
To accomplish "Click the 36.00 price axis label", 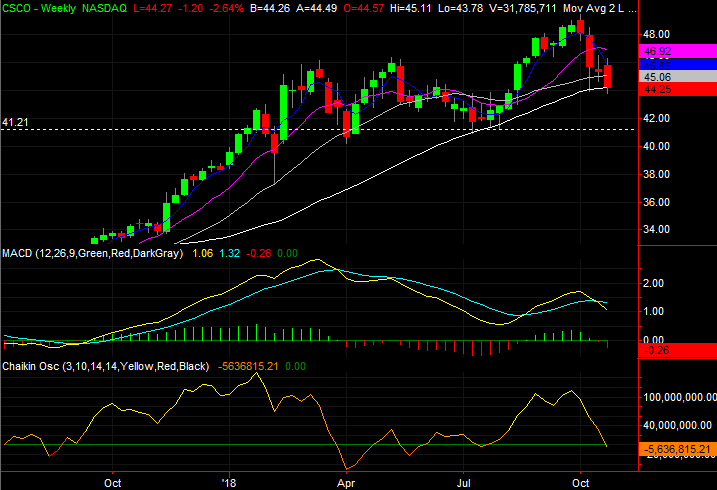I will pyautogui.click(x=656, y=202).
